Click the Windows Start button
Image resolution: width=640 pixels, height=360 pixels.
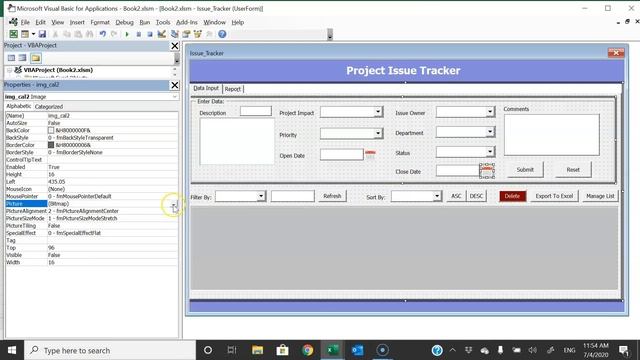point(12,350)
